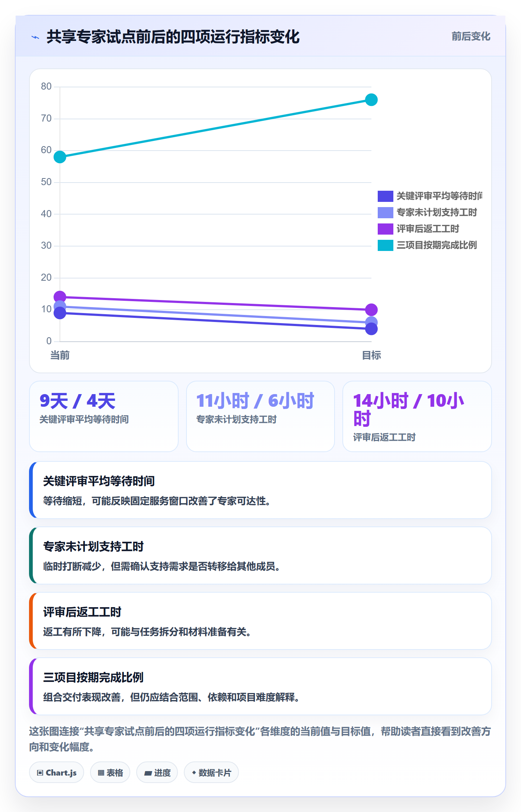The height and width of the screenshot is (812, 521).
Task: Select the card titled 评审后返工工时 (orange bar)
Action: click(260, 621)
